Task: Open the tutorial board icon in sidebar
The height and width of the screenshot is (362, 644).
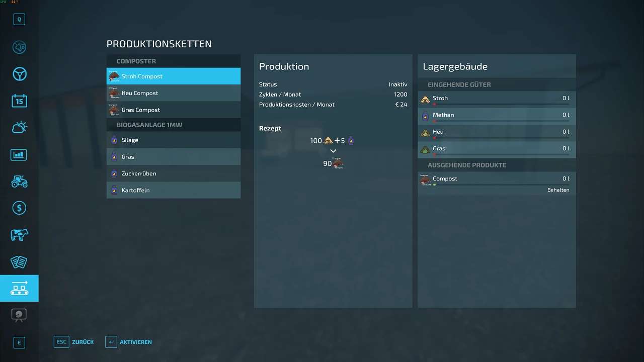Action: [x=19, y=315]
